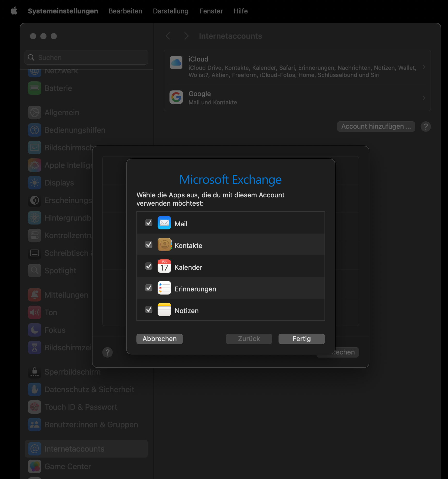Image resolution: width=448 pixels, height=479 pixels.
Task: Toggle the Erinnerungen checkbox
Action: (149, 288)
